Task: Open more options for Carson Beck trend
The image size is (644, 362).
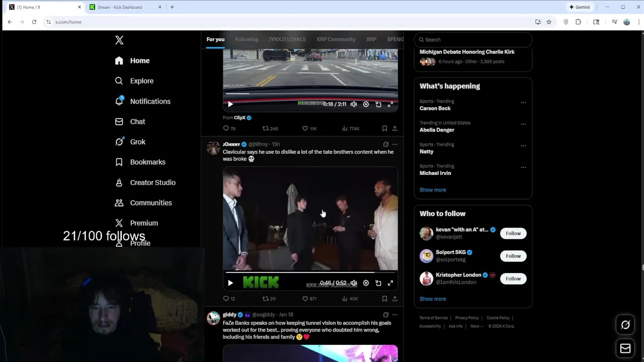Action: coord(523,103)
